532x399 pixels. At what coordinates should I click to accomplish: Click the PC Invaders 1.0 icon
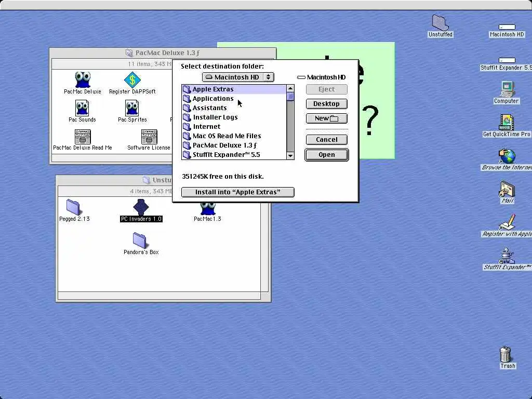141,207
